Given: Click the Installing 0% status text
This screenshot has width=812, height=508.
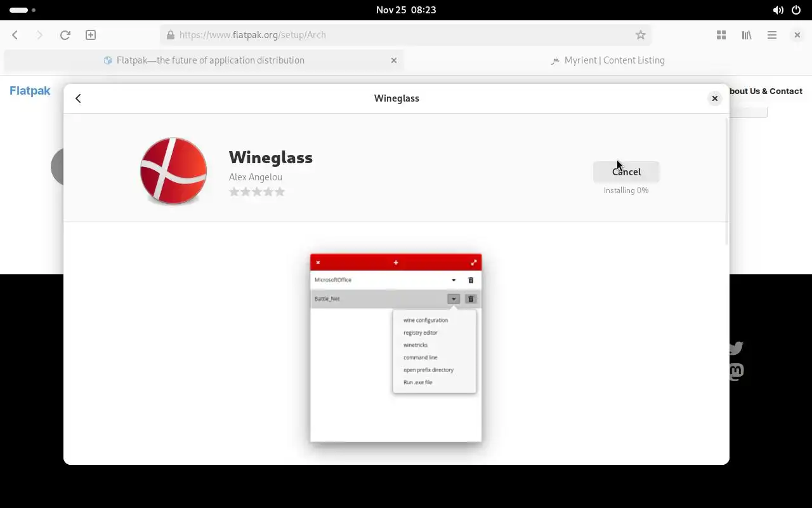Looking at the screenshot, I should [626, 190].
